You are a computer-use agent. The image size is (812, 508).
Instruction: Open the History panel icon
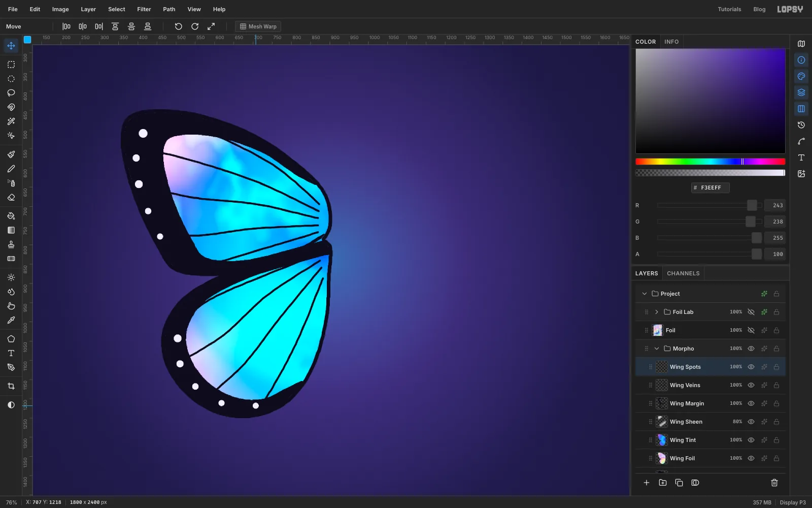[801, 125]
